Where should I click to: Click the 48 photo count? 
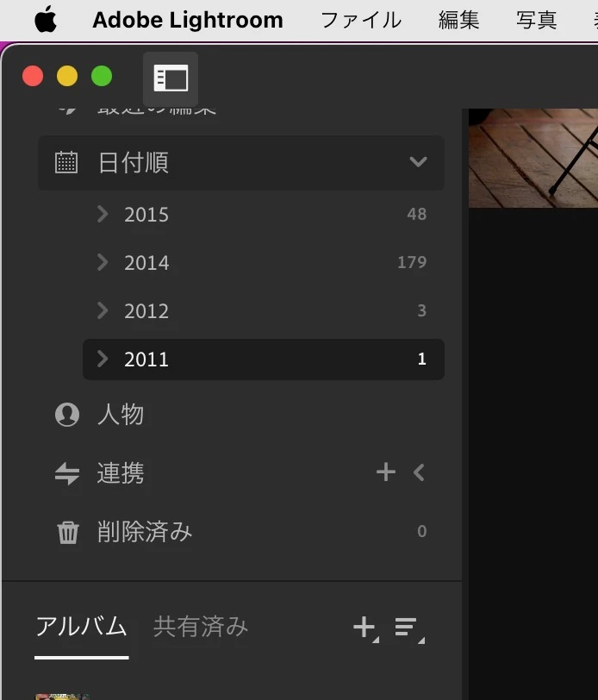pyautogui.click(x=417, y=215)
